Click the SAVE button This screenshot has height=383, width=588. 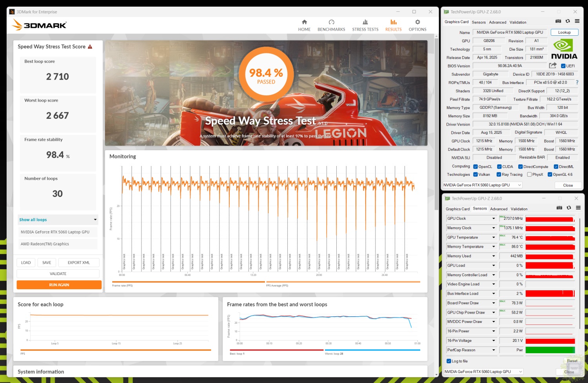coord(47,263)
